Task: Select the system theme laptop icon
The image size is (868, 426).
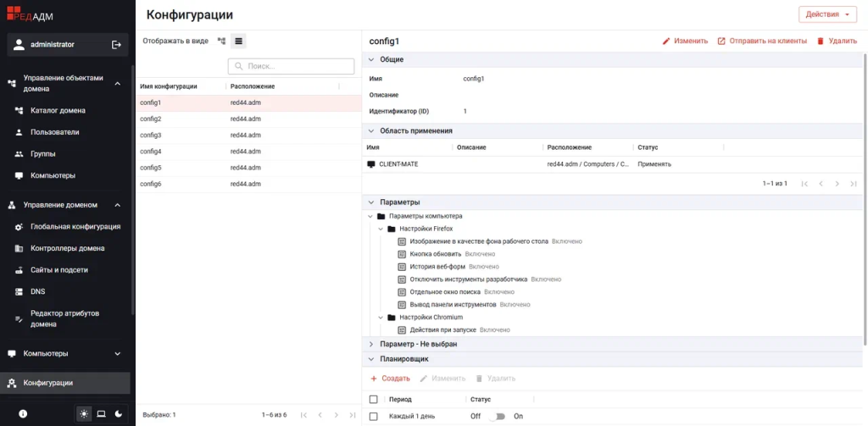Action: (x=101, y=413)
